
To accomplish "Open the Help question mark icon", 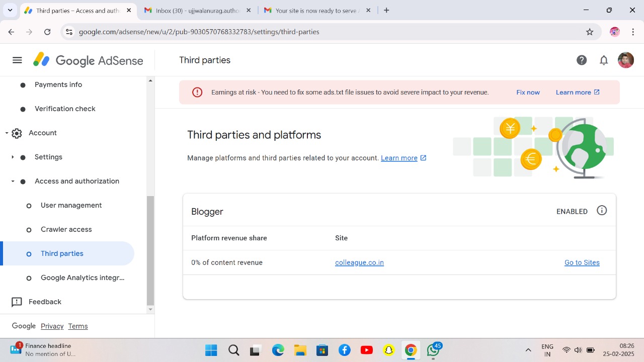I will click(x=582, y=60).
